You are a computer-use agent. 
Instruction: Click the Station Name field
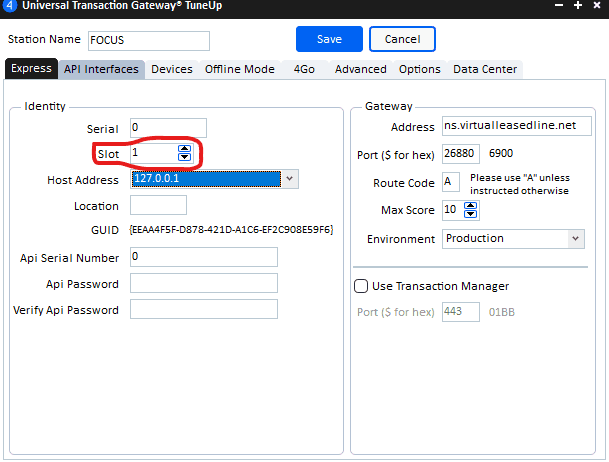click(x=148, y=41)
